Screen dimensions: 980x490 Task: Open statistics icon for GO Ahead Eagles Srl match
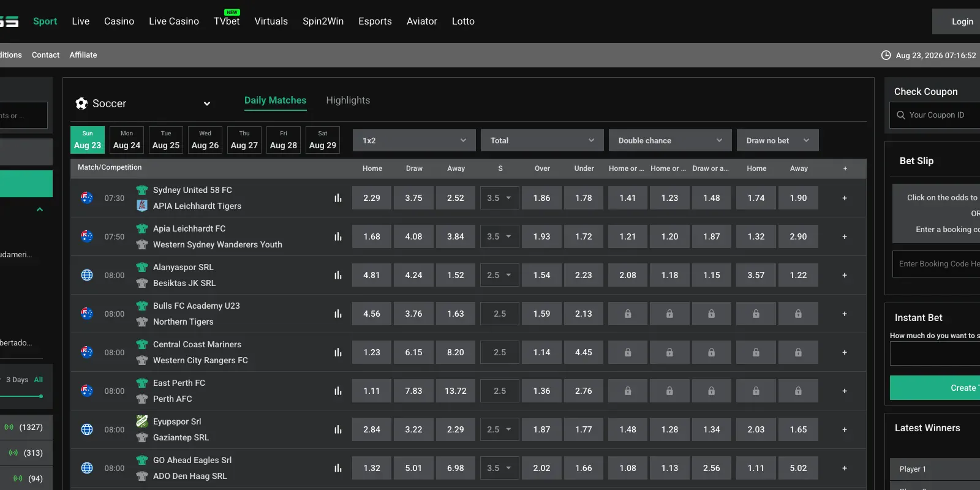tap(337, 468)
